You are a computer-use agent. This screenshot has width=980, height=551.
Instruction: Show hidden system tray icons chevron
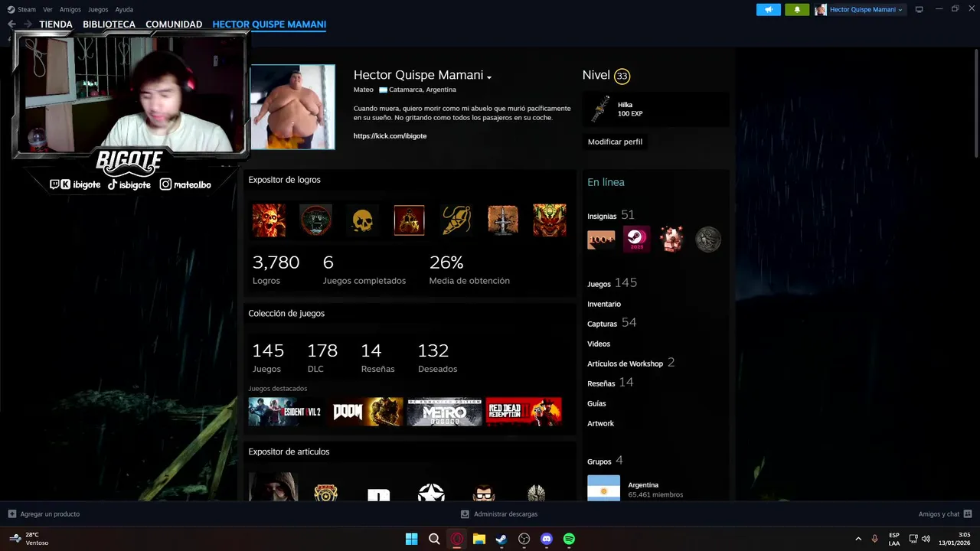(858, 539)
